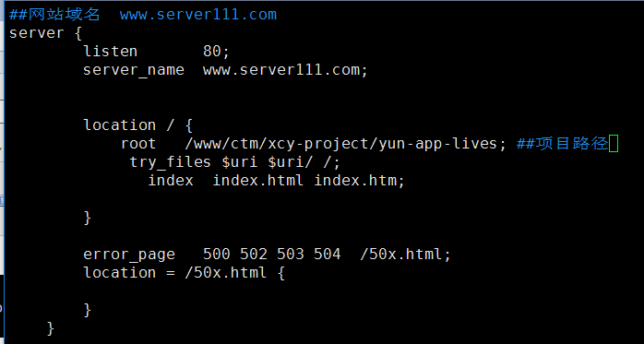Click the 'try_files $uri $uri/ /;' line
This screenshot has height=344, width=644.
point(235,162)
